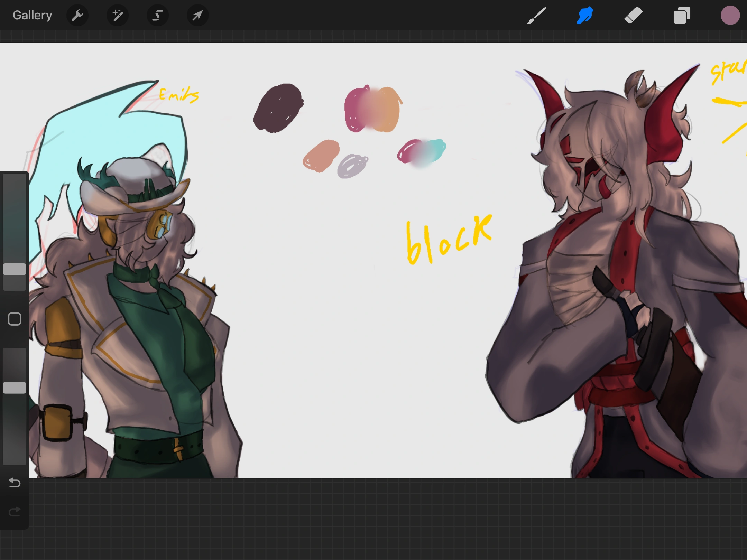Activate the Transform arrow tool
Screen dimensions: 747x560
click(197, 15)
